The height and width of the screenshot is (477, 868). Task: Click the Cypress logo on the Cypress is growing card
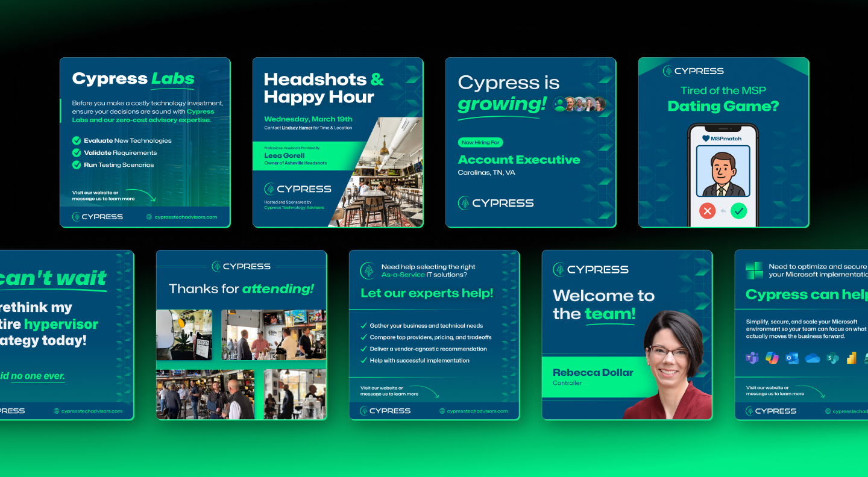[496, 203]
